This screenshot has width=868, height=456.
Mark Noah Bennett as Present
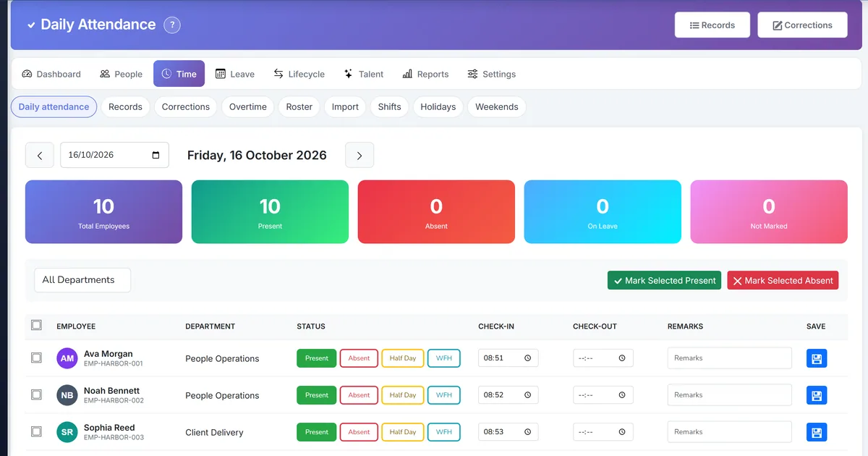pos(317,395)
